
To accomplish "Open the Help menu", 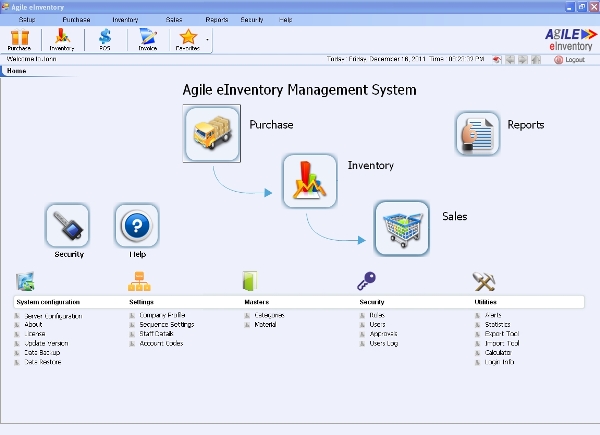I will (285, 20).
